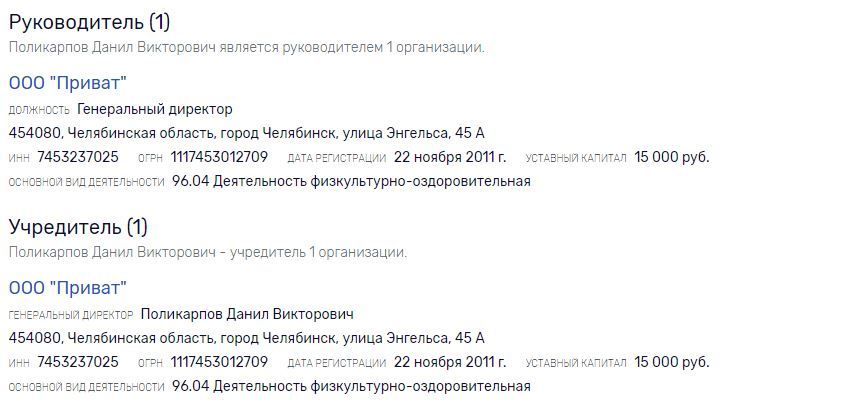Open ООО "Приват" link under Учредитель heading
This screenshot has width=866, height=411.
coord(68,288)
